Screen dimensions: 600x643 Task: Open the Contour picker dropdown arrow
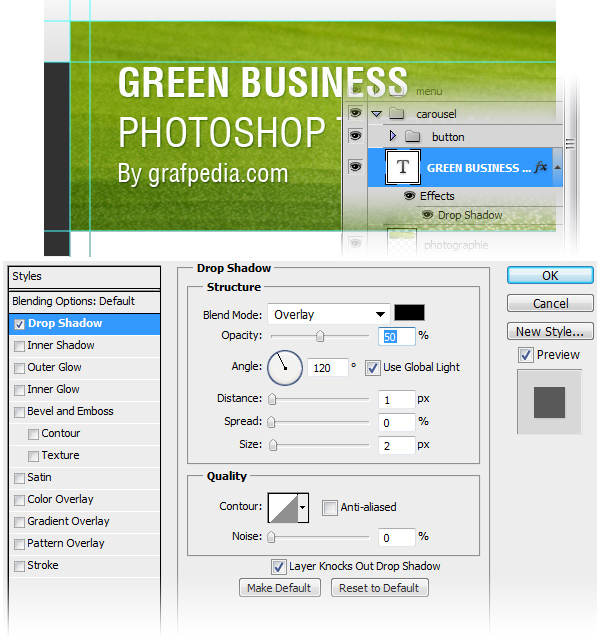click(303, 508)
